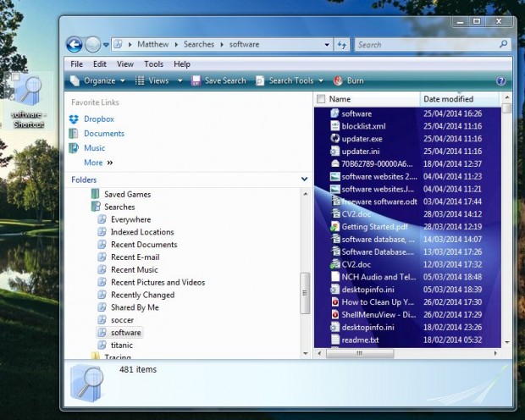
Task: Open the Organize toolbar dropdown
Action: coord(97,80)
